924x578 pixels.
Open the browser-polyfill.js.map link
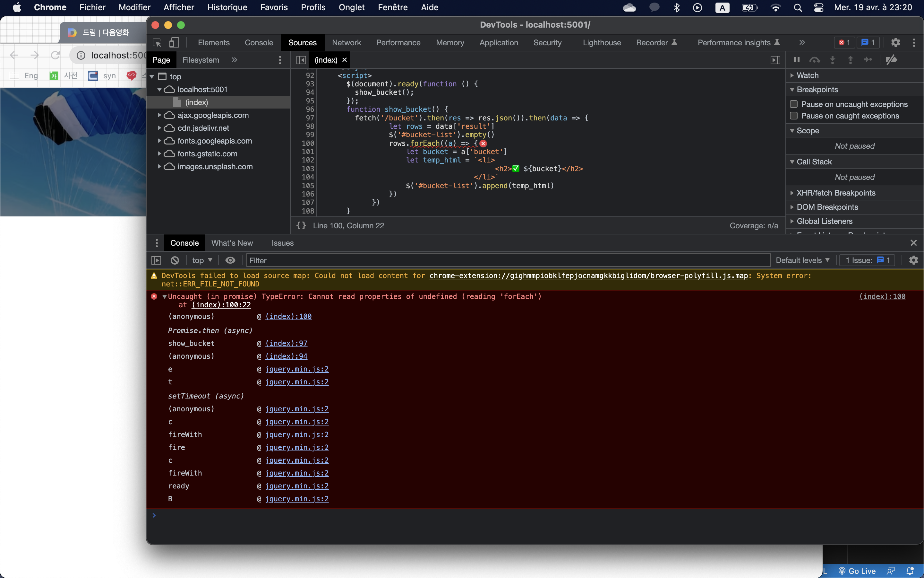click(x=588, y=276)
